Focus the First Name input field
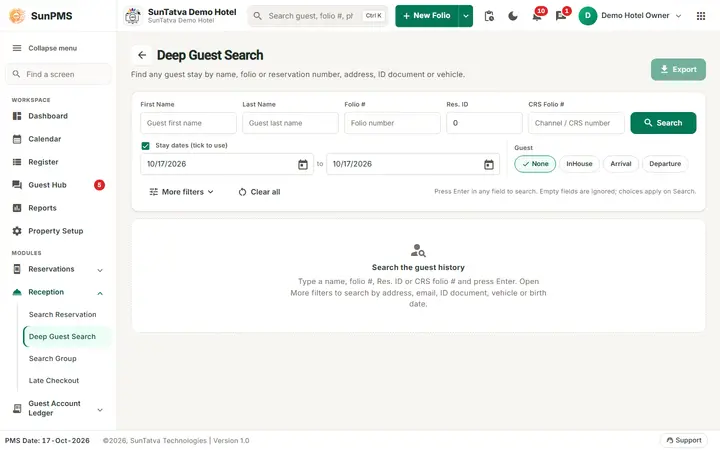 coord(188,123)
